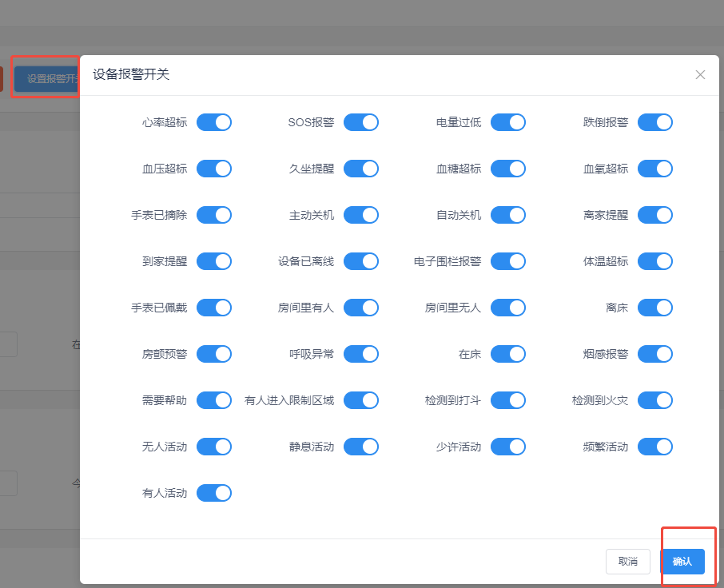
Task: Click the 呼吸异常 label text
Action: tap(312, 354)
